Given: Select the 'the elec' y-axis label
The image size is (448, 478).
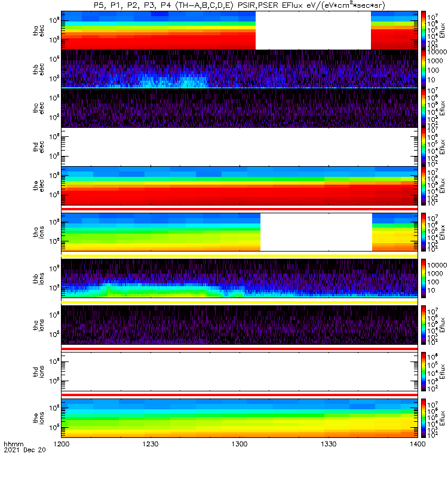Looking at the screenshot, I should pyautogui.click(x=38, y=186).
